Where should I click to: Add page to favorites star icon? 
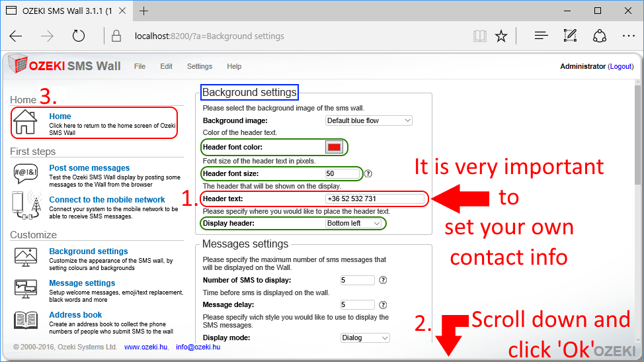click(501, 36)
